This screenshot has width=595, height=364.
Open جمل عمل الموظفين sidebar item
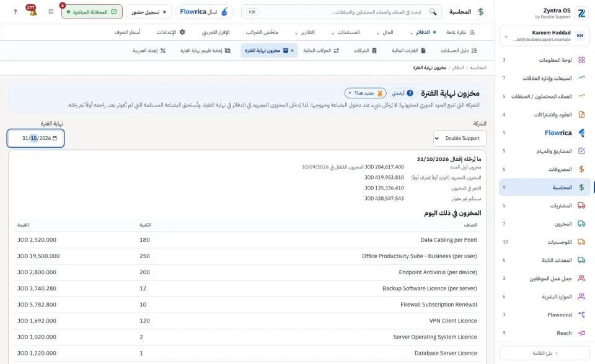[x=545, y=279]
